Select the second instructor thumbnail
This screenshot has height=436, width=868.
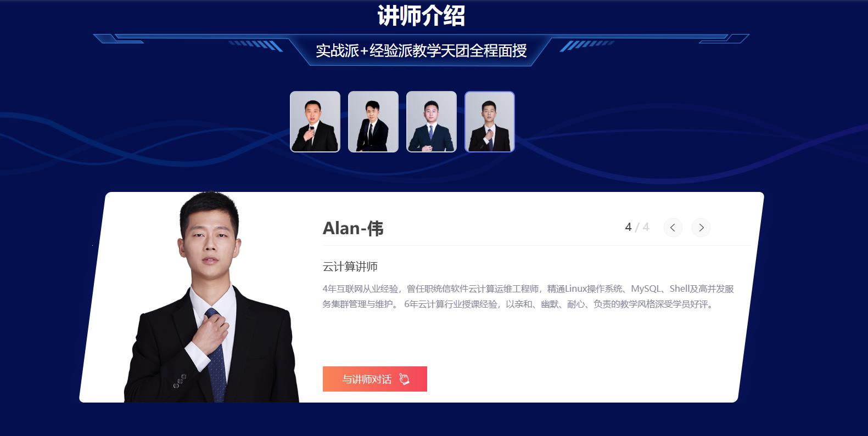(x=373, y=122)
